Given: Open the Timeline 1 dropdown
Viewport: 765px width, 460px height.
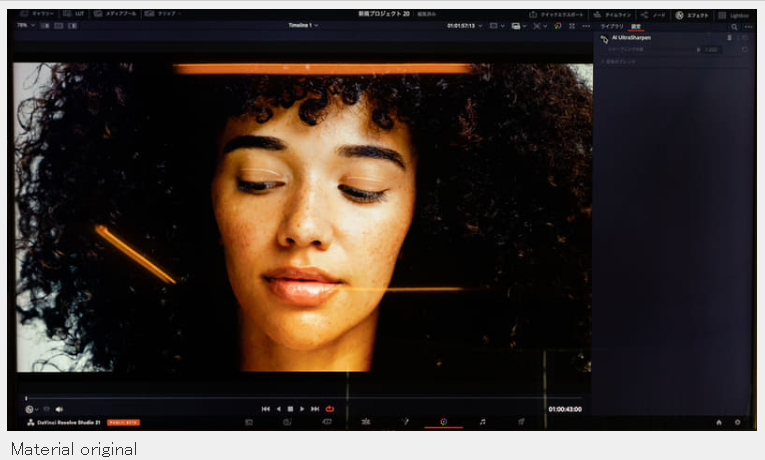Looking at the screenshot, I should point(303,25).
